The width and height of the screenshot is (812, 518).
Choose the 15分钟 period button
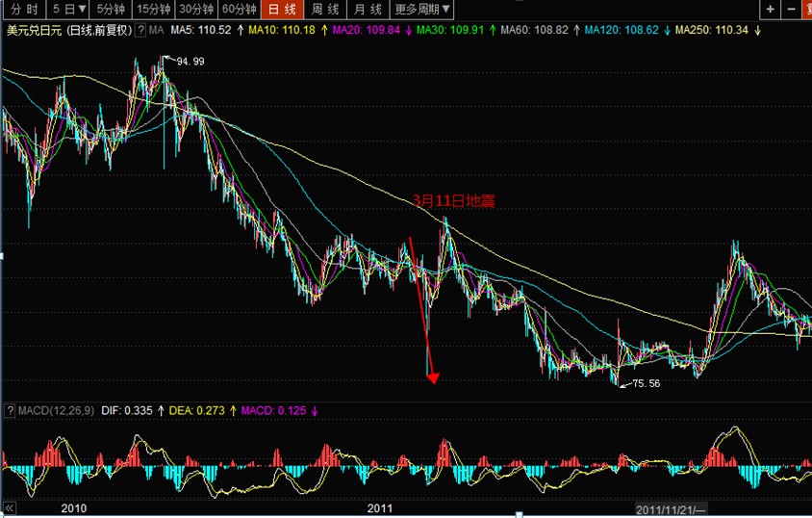pyautogui.click(x=154, y=10)
